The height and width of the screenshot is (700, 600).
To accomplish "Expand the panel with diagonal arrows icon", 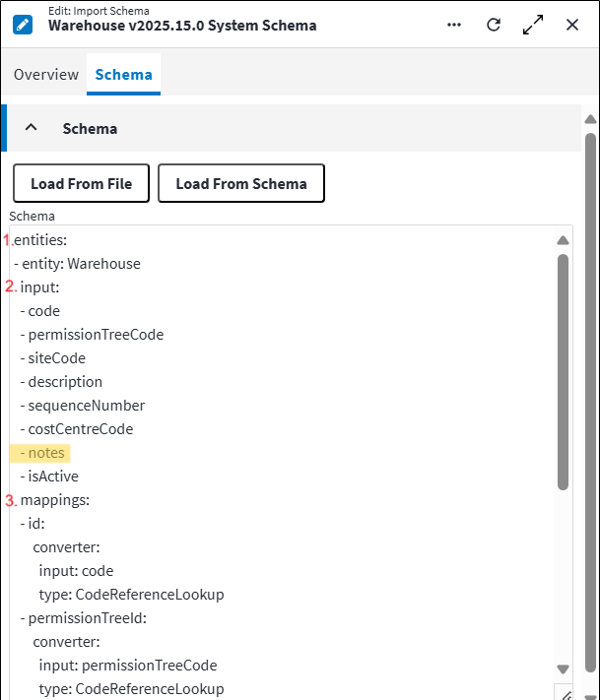I will 533,25.
